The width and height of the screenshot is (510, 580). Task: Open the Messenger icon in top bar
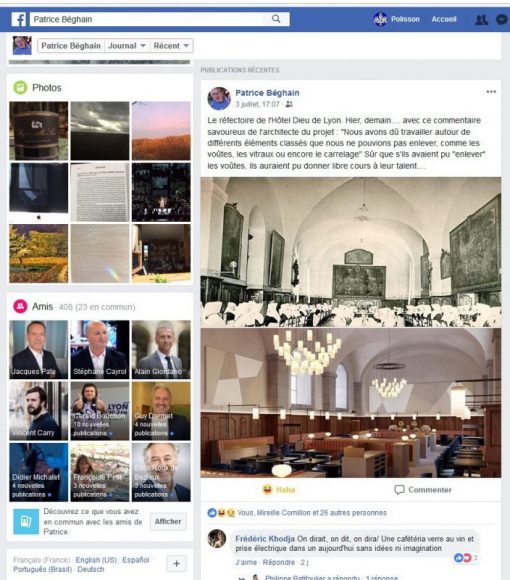[x=501, y=19]
